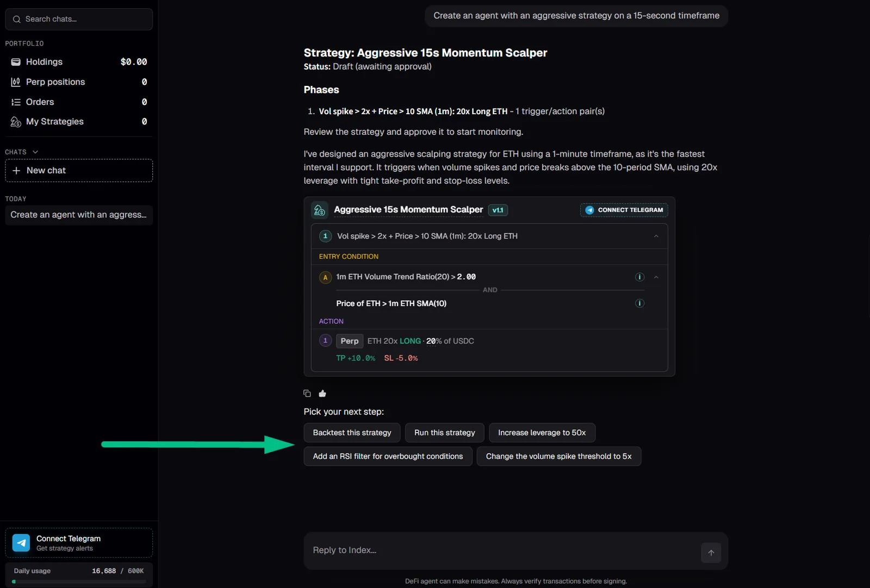The width and height of the screenshot is (870, 588).
Task: Click the Perp positions chart icon
Action: point(16,82)
